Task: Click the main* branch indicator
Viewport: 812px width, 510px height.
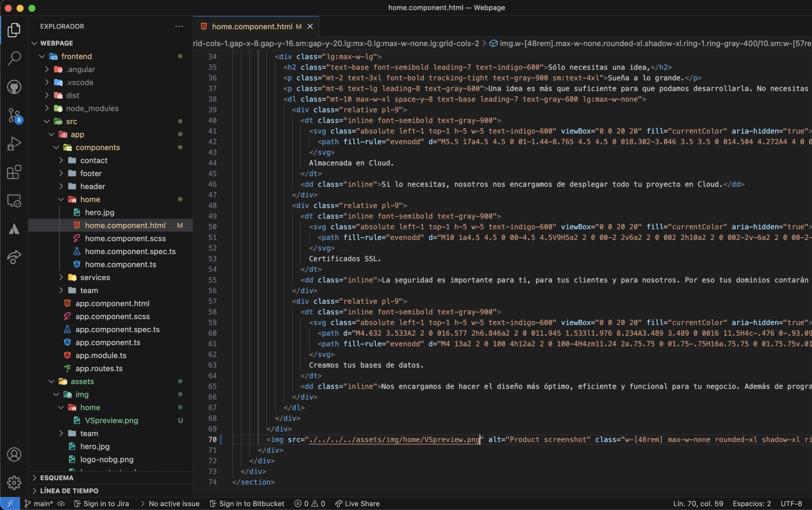Action: click(x=39, y=503)
